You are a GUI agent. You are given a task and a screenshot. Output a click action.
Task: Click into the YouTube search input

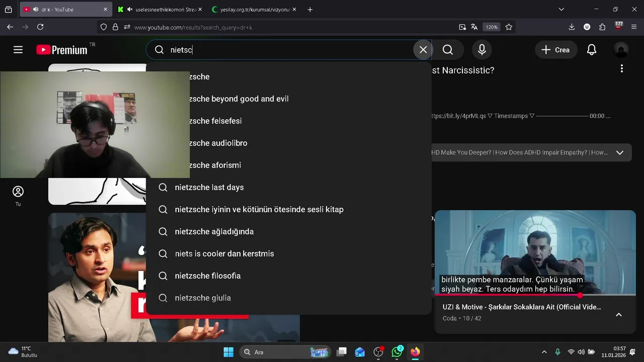pos(289,50)
